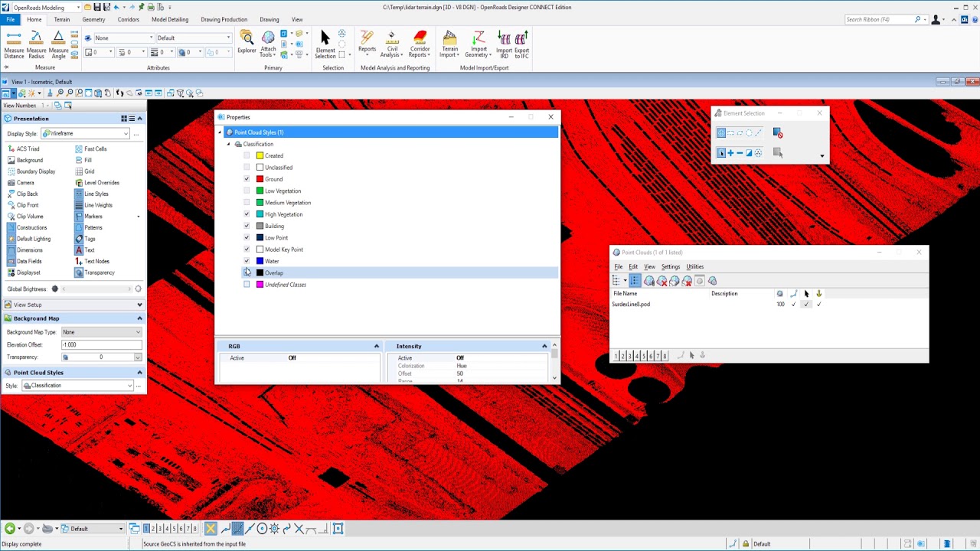Activate the Element Selection ribbon tool
The width and height of the screenshot is (980, 551).
click(x=325, y=44)
